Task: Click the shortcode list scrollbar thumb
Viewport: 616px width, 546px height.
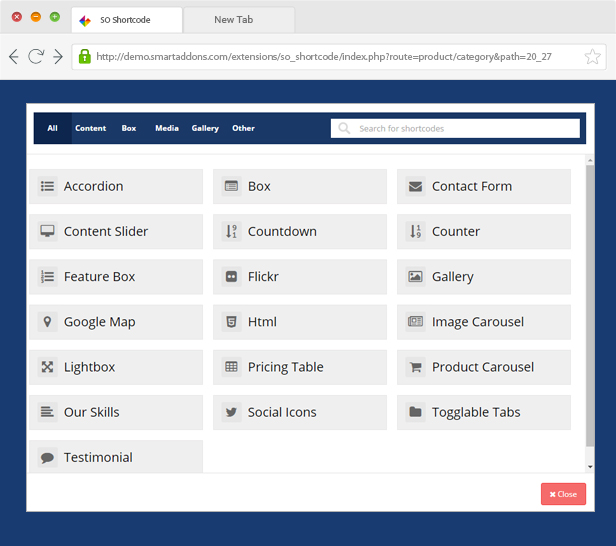Action: point(590,306)
